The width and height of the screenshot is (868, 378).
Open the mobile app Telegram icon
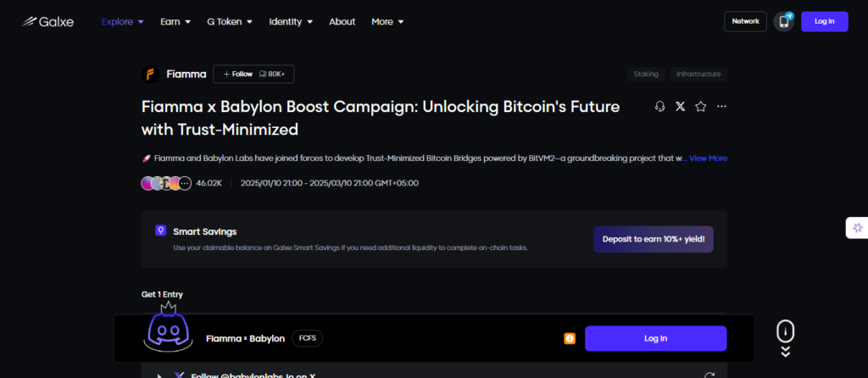point(785,21)
